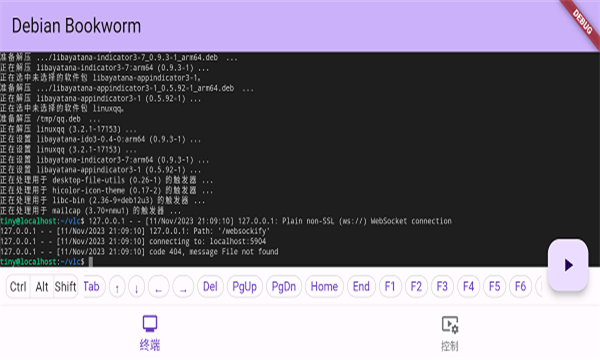This screenshot has width=600, height=360.
Task: Send the F3 function key
Action: (442, 287)
